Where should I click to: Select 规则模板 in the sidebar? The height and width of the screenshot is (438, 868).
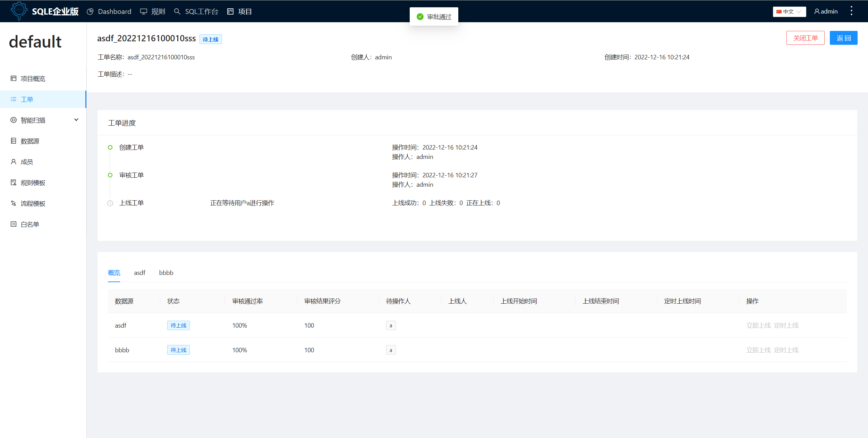(x=33, y=182)
